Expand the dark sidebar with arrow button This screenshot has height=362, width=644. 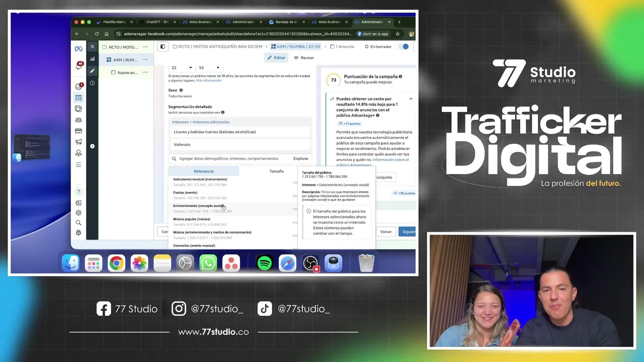click(x=92, y=146)
